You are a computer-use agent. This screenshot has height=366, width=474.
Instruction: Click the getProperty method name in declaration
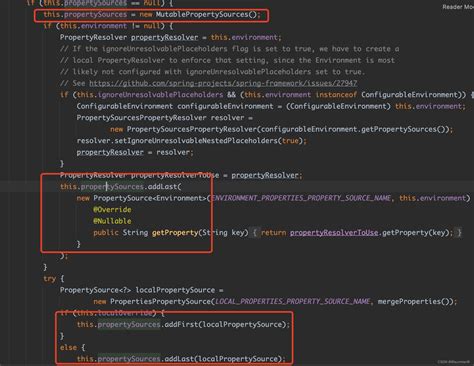coord(175,232)
